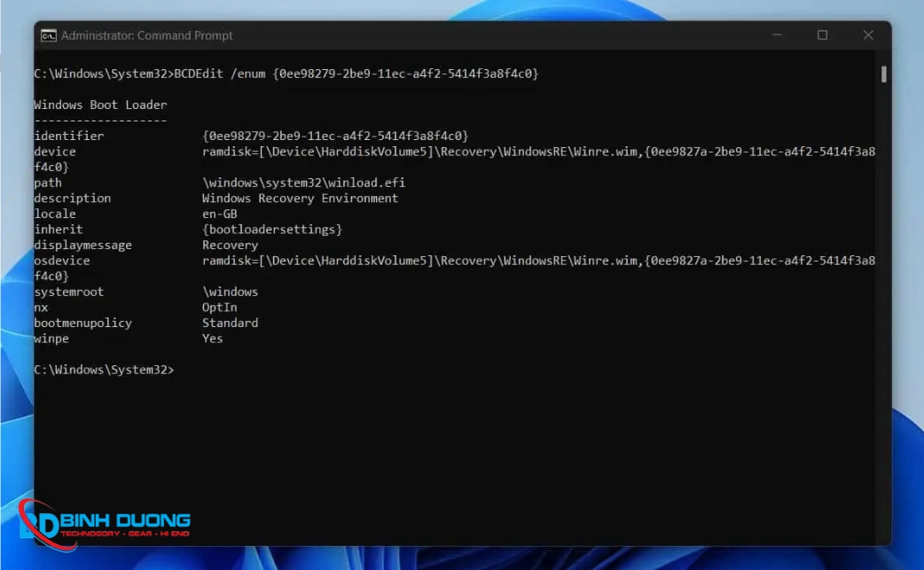This screenshot has width=924, height=570.
Task: Select the osdevice ramdisk value
Action: coord(538,261)
